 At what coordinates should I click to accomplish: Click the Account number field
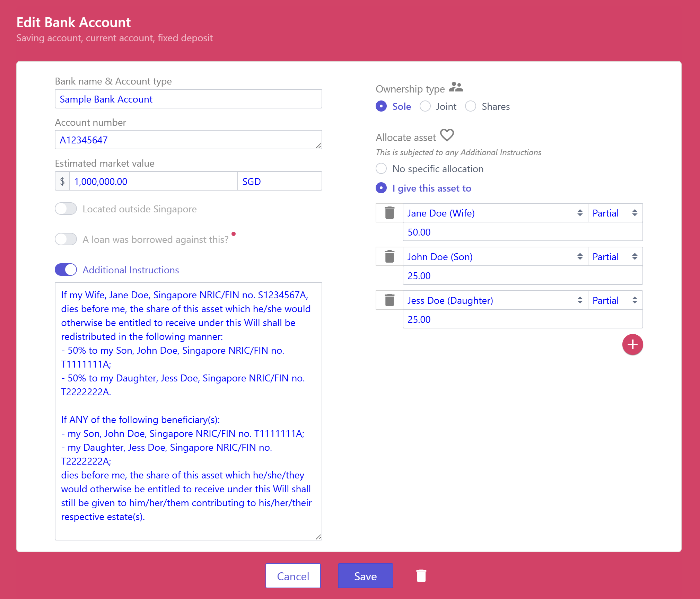pyautogui.click(x=188, y=140)
